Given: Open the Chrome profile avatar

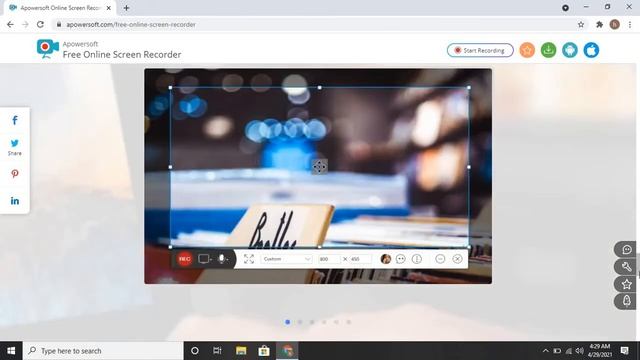Looking at the screenshot, I should pyautogui.click(x=615, y=24).
